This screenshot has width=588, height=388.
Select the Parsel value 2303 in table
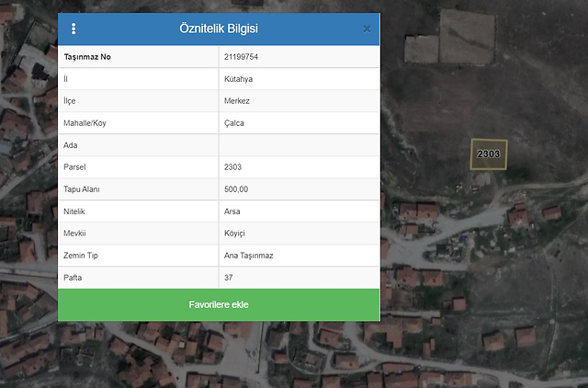[233, 167]
